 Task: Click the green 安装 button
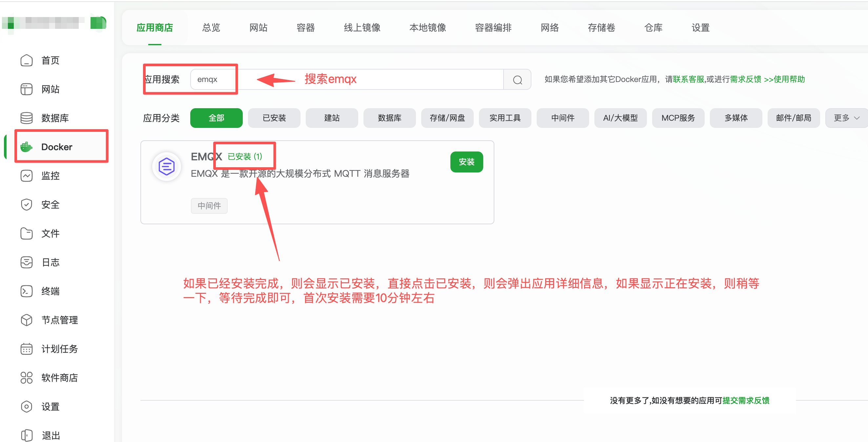[x=466, y=162]
